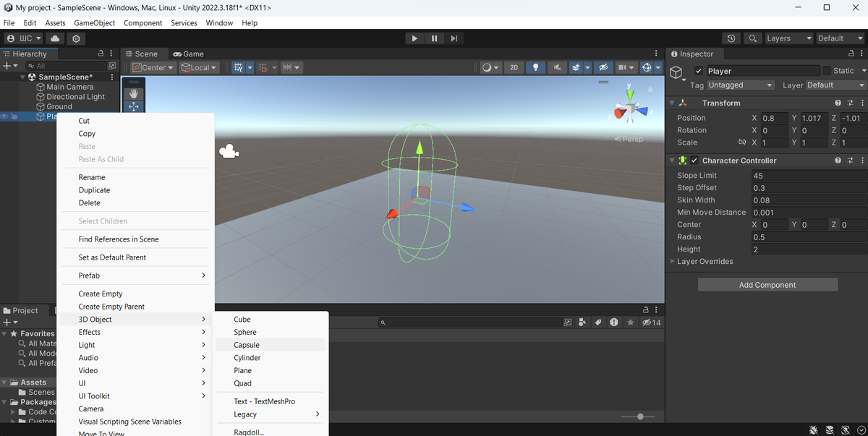Click the debug mode bug icon in status bar
The height and width of the screenshot is (436, 868).
pyautogui.click(x=814, y=429)
